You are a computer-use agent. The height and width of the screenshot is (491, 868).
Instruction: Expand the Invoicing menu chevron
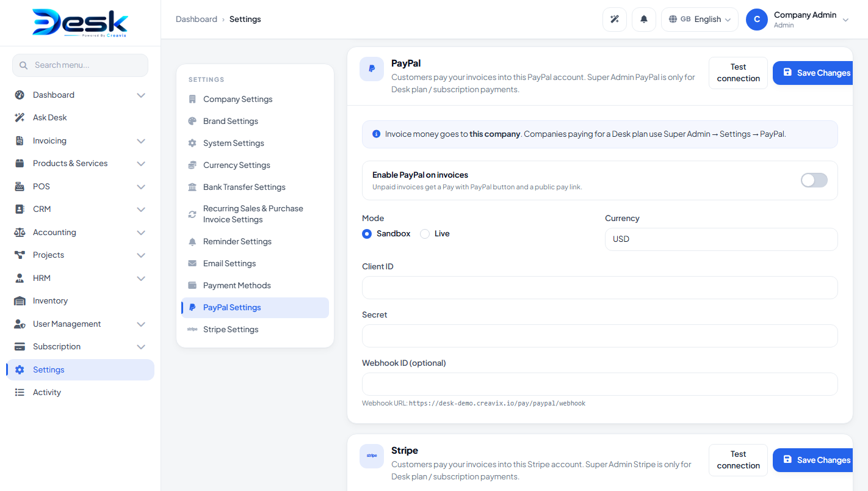click(141, 141)
